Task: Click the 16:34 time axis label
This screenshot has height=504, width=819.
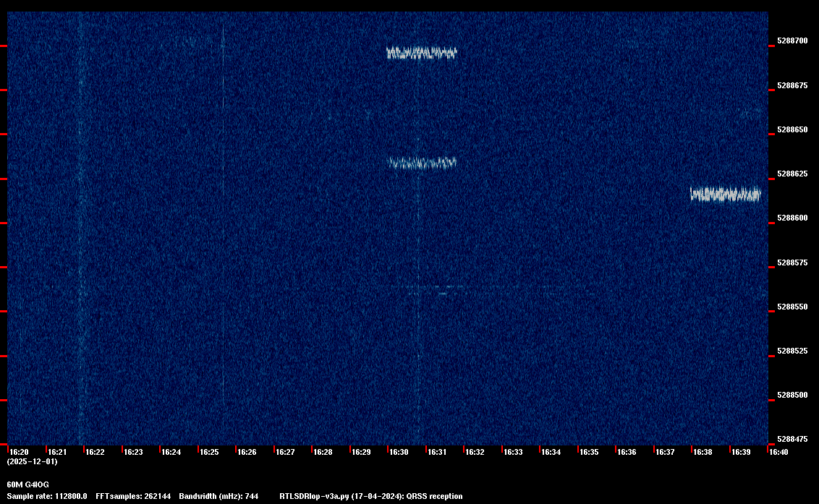Action: 551,452
